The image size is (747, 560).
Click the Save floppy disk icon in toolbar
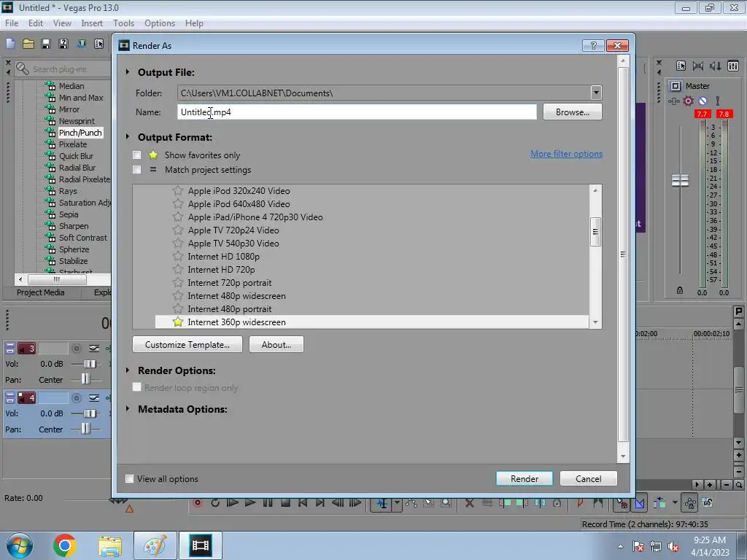(46, 44)
